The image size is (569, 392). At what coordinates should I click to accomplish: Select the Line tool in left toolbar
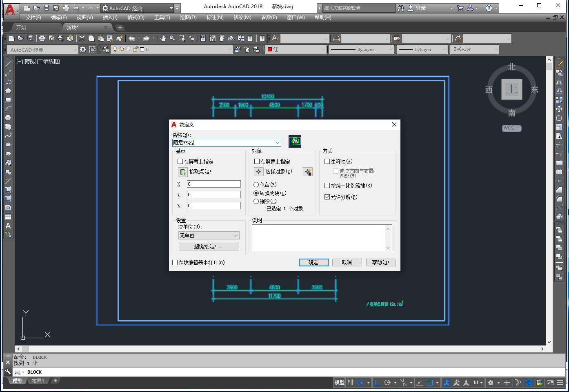[8, 64]
